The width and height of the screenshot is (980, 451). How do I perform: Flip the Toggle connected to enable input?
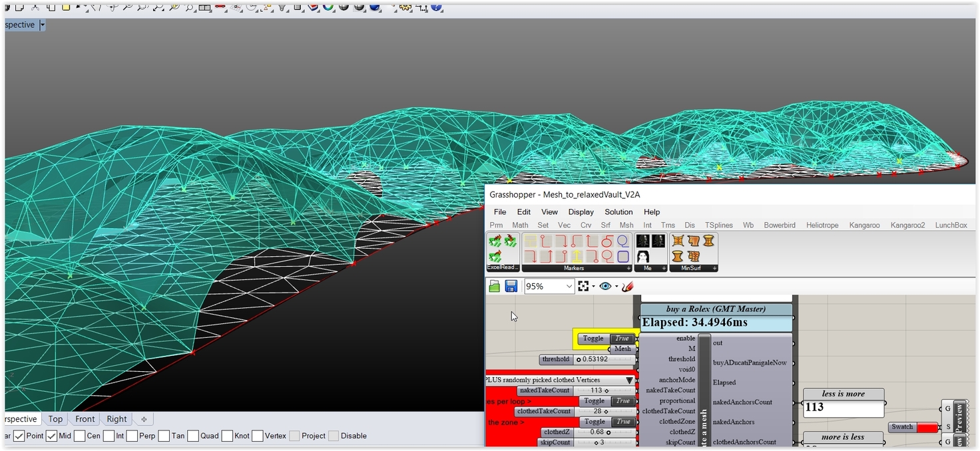pos(621,339)
